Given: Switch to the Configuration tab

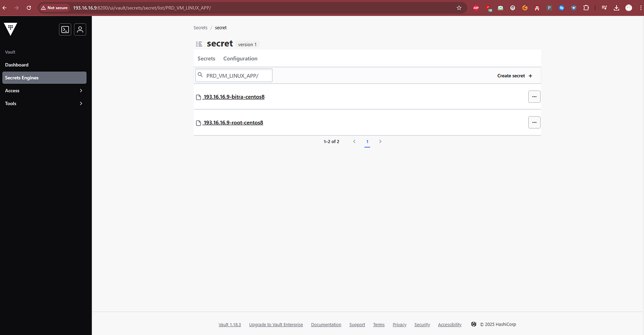Looking at the screenshot, I should pyautogui.click(x=240, y=58).
